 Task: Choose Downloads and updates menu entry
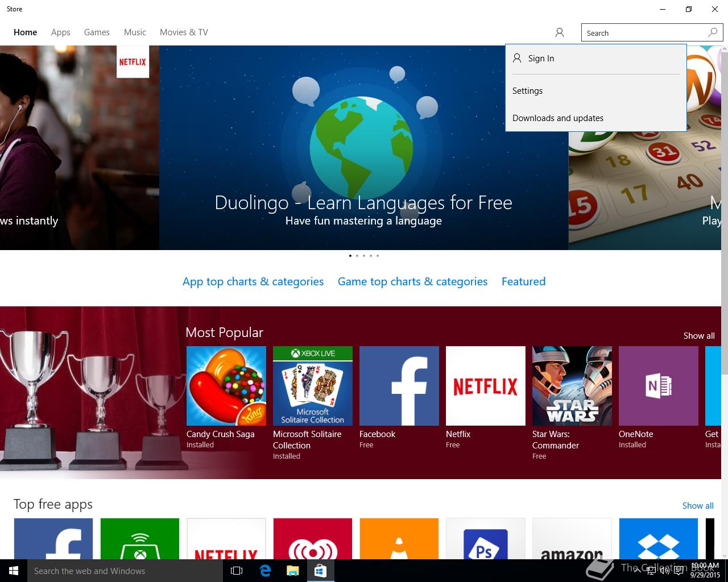pos(596,118)
